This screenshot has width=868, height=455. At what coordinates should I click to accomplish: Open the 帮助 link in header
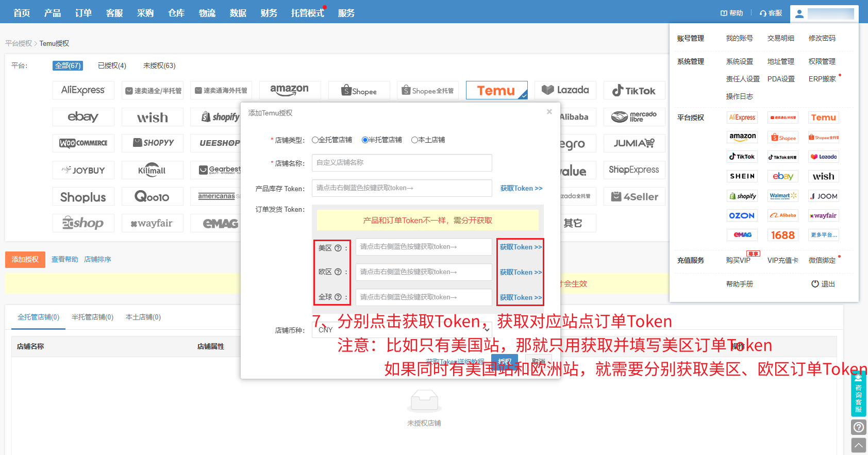(x=732, y=13)
